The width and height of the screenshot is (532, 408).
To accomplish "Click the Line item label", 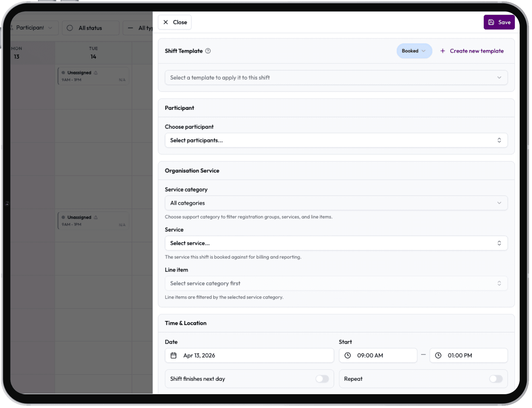I will tap(177, 270).
